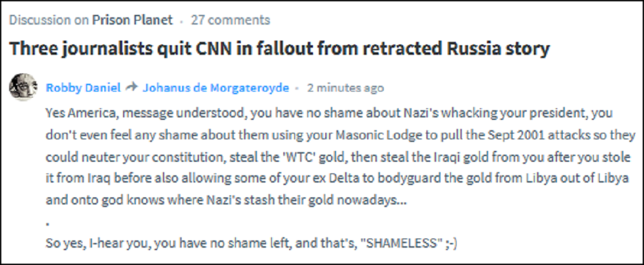This screenshot has width=644, height=265.
Task: Click Robby Daniel's avatar image
Action: pyautogui.click(x=23, y=87)
